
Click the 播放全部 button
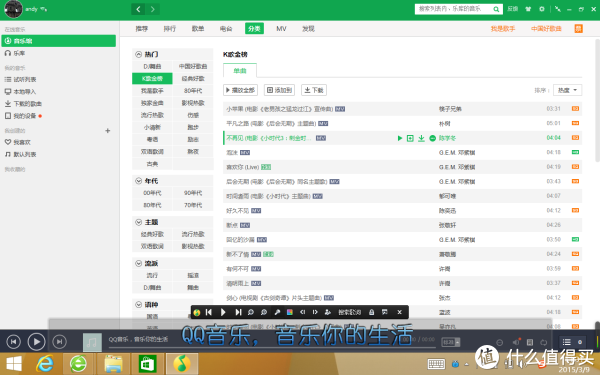[240, 90]
